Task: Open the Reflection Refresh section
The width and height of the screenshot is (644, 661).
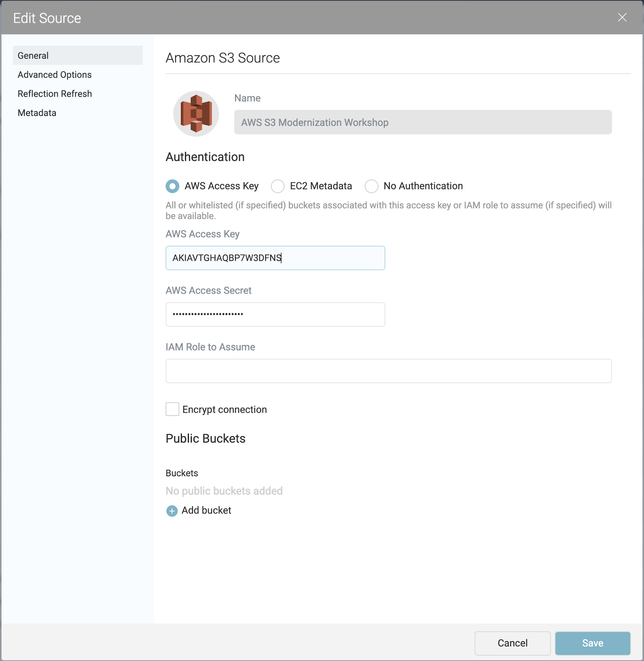Action: (55, 94)
